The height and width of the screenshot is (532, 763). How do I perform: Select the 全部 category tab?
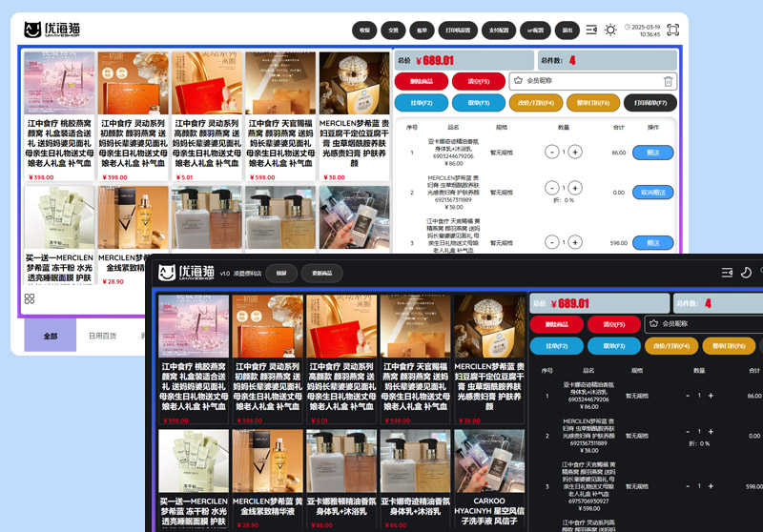tap(51, 336)
